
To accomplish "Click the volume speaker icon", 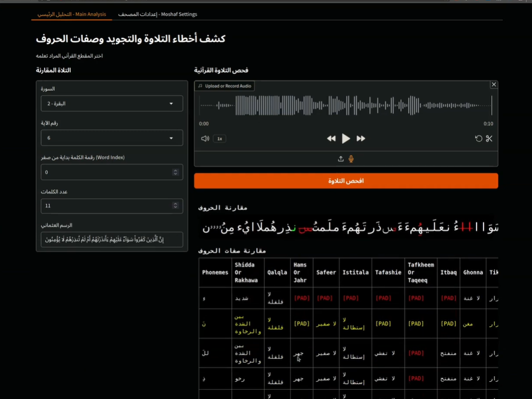I will [x=205, y=139].
